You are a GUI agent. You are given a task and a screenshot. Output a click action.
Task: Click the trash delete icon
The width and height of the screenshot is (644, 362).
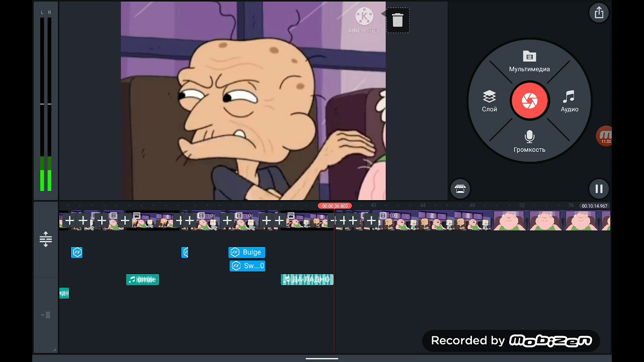(397, 20)
